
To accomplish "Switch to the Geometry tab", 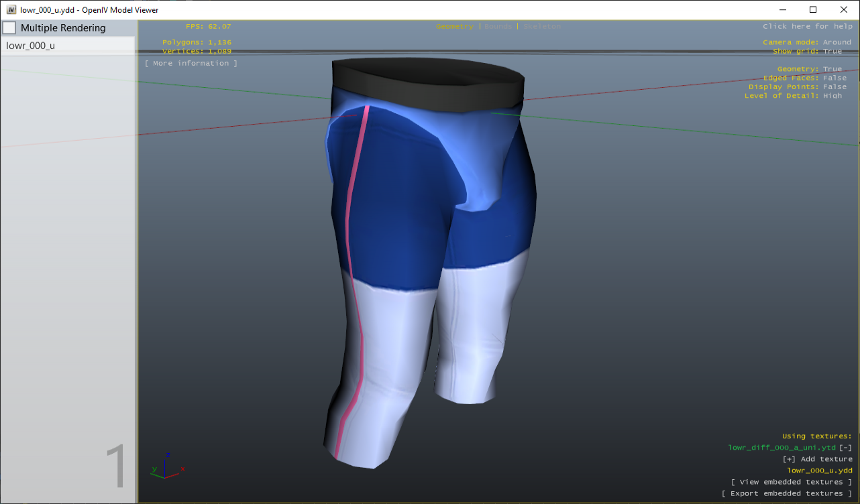I will click(x=454, y=27).
